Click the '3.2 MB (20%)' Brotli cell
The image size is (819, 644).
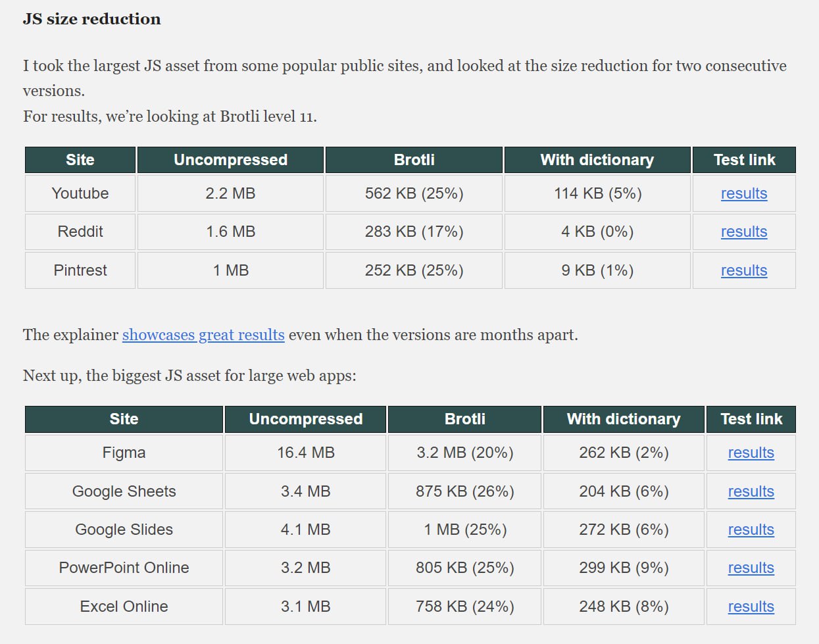point(465,453)
